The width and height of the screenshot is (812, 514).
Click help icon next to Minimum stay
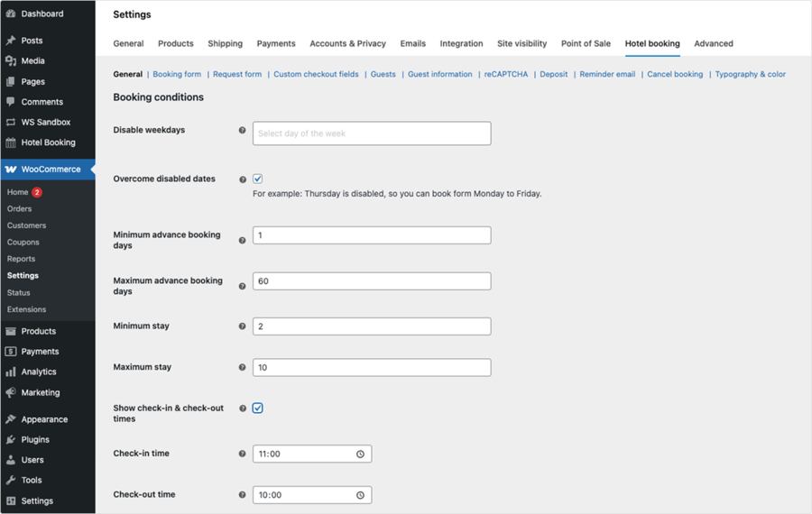(x=242, y=326)
